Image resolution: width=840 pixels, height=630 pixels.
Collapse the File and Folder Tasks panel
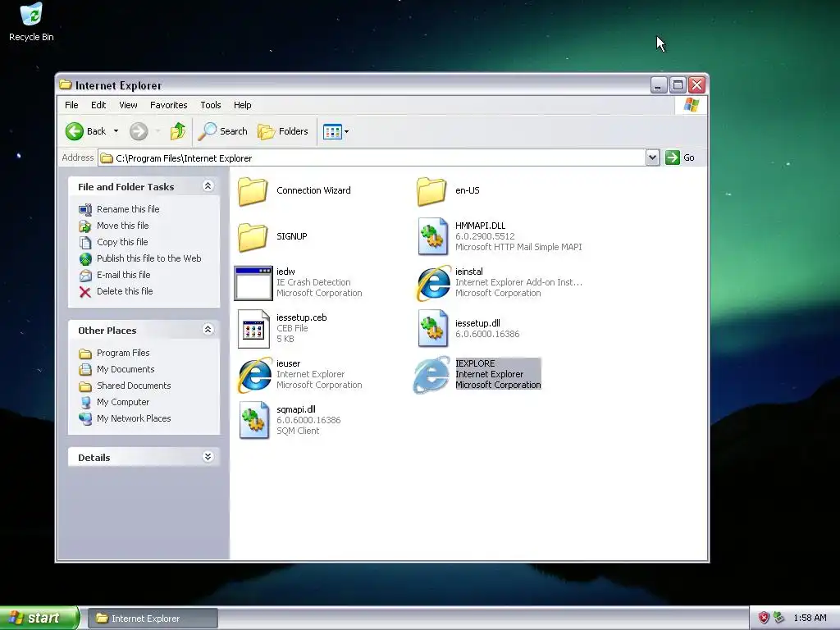tap(208, 186)
